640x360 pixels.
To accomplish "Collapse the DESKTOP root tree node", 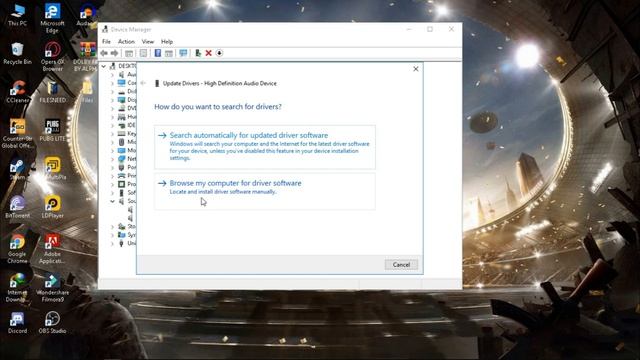I will tap(104, 66).
